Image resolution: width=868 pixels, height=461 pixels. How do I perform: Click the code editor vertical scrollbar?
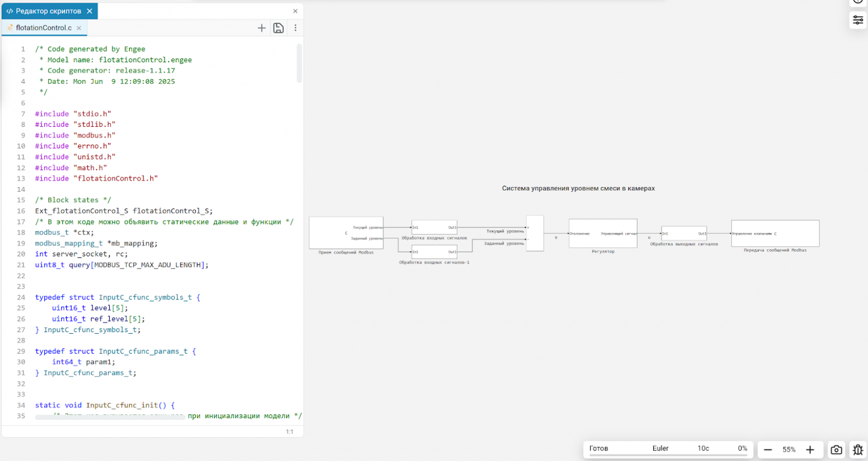pyautogui.click(x=299, y=63)
